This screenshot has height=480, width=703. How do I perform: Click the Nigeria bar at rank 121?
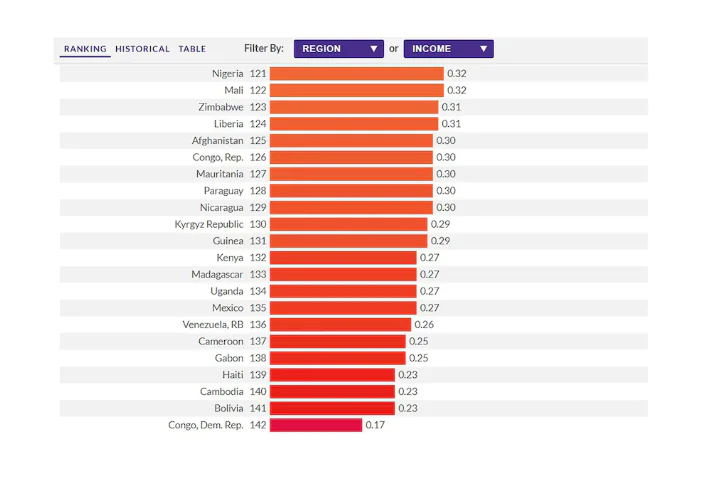357,74
